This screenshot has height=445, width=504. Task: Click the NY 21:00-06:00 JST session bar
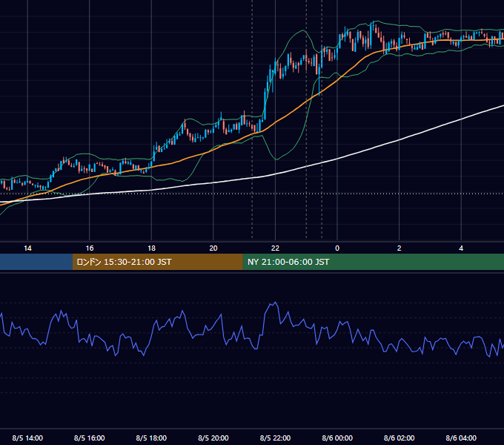[x=373, y=262]
